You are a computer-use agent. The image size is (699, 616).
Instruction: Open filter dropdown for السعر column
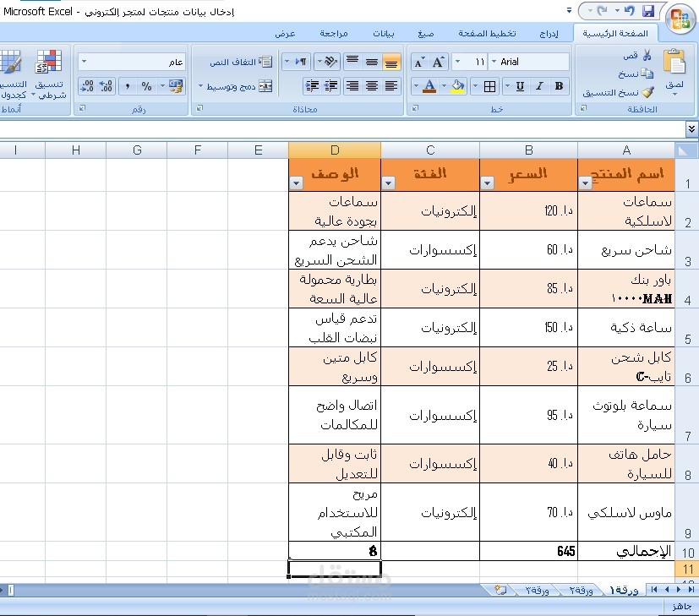(x=487, y=183)
